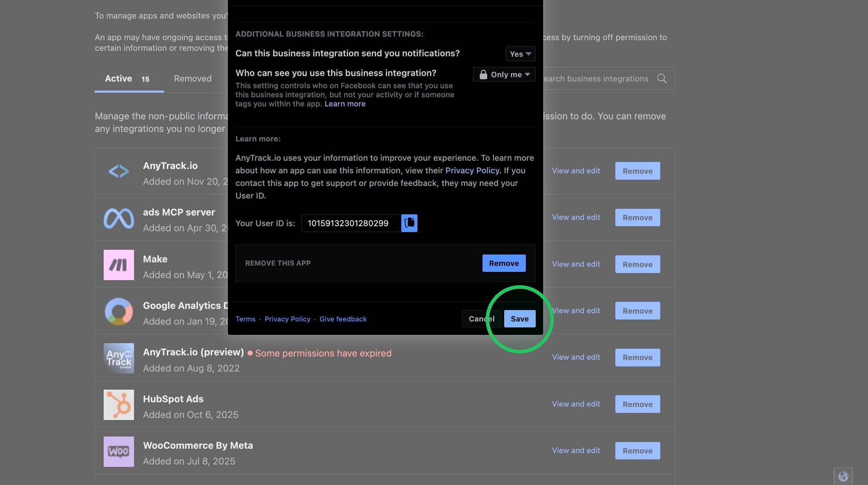Remove HubSpot Ads integration
This screenshot has height=485, width=868.
(637, 404)
